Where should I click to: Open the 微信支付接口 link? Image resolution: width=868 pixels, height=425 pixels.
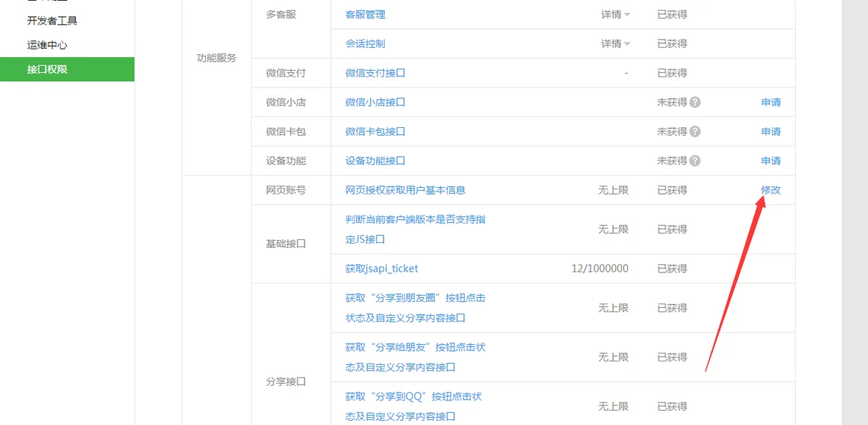tap(375, 73)
